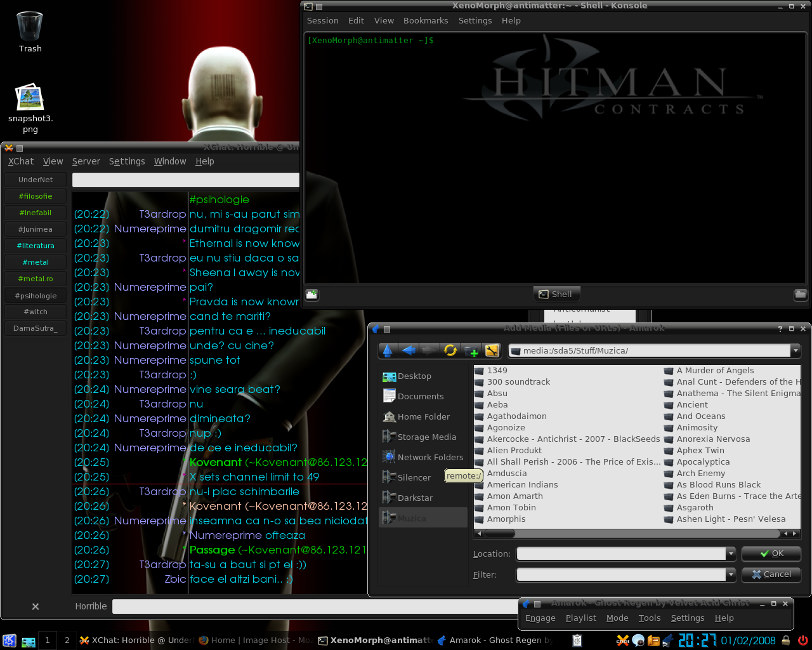
Task: Click the OK button in Add Media
Action: click(x=771, y=554)
